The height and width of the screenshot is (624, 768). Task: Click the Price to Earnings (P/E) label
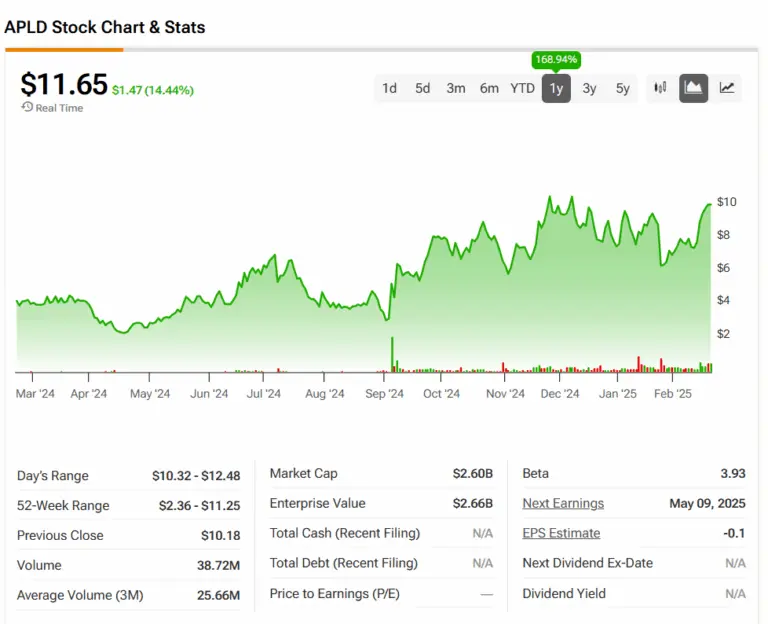tap(335, 594)
